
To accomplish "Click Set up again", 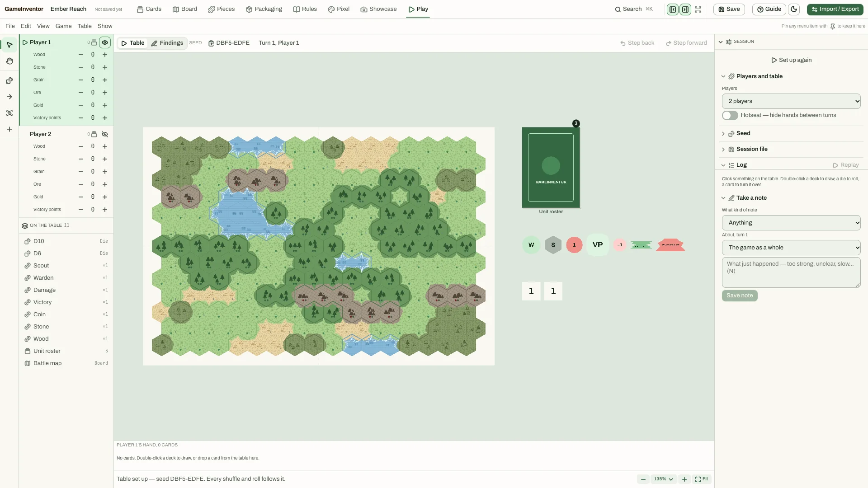I will [x=791, y=60].
